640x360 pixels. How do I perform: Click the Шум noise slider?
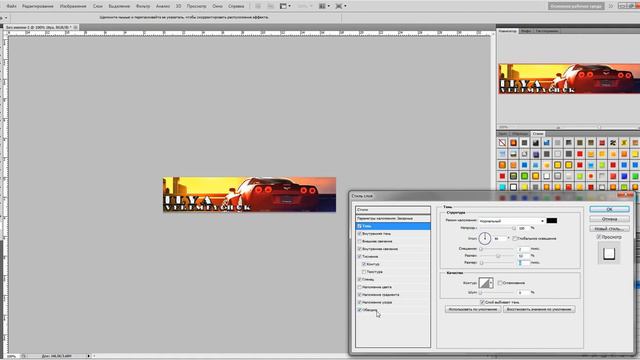point(497,292)
